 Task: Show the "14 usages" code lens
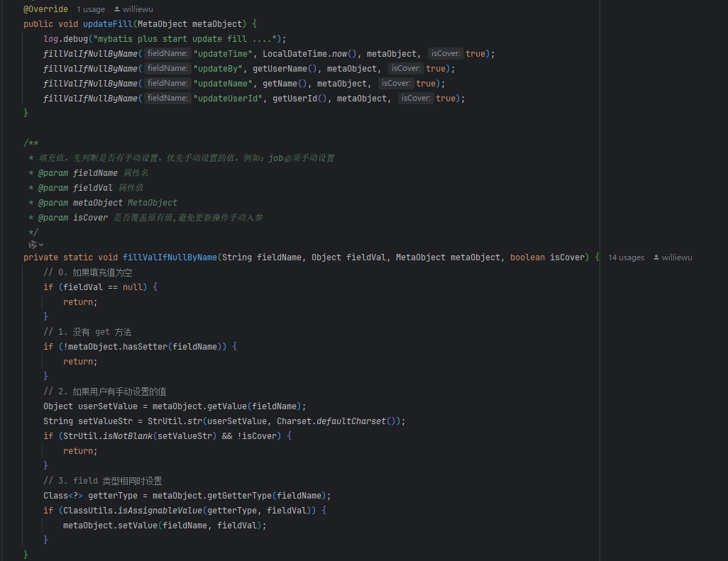tap(626, 257)
